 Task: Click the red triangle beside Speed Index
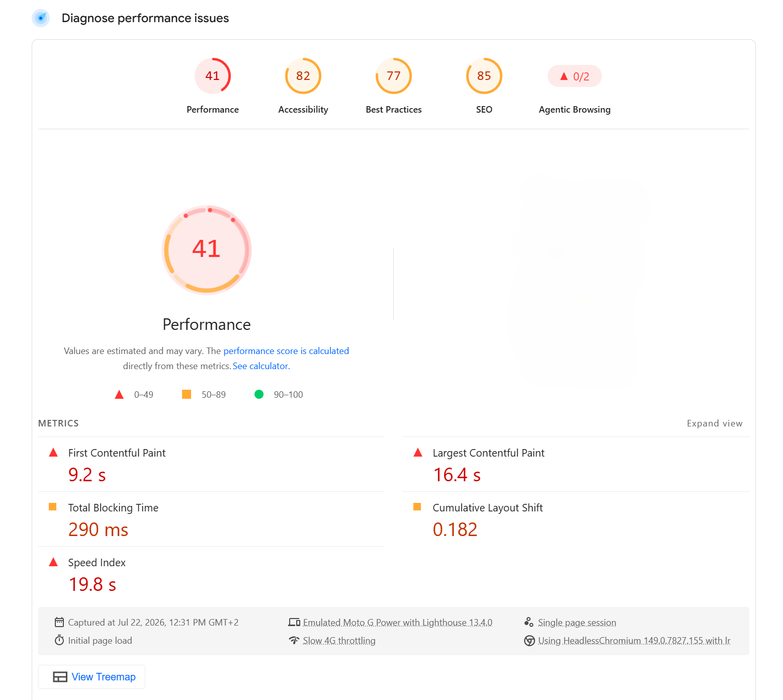tap(53, 562)
